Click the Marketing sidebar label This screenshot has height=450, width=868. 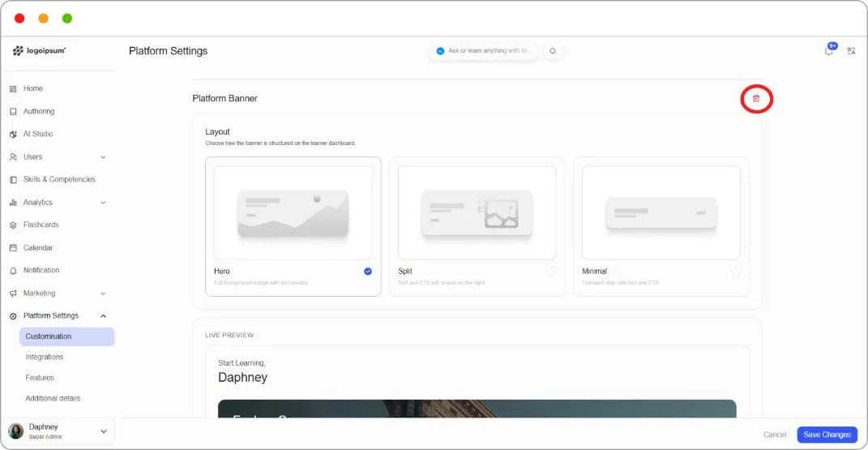point(39,293)
